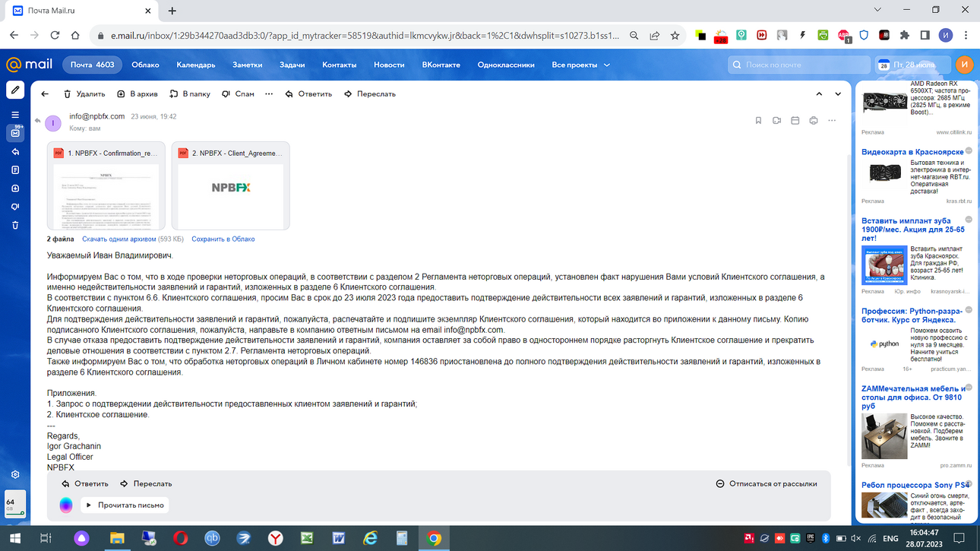Click the @mail logo

point(30,65)
